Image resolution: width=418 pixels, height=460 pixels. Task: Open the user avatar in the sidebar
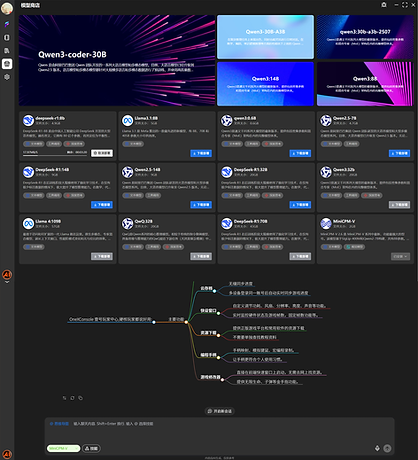7,8
